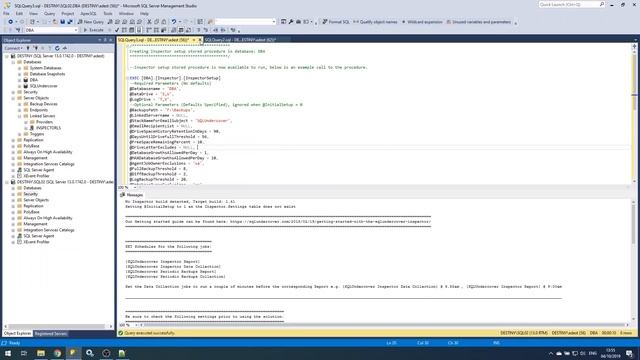Click the Refresh icon in Object Explorer
Screen dimensions: 640x360
click(57, 48)
